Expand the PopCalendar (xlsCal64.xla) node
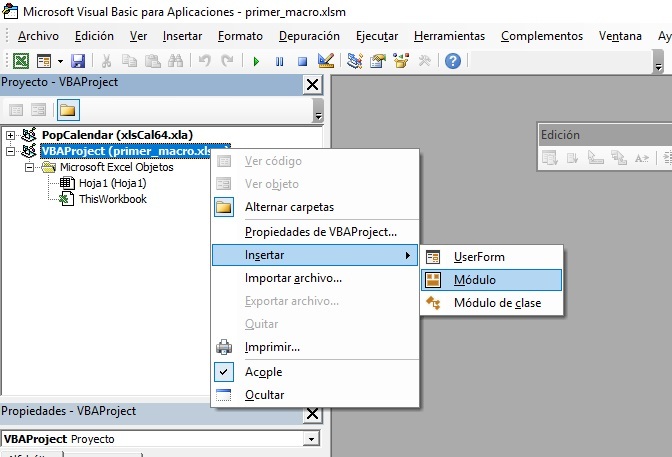672x457 pixels. click(x=10, y=135)
